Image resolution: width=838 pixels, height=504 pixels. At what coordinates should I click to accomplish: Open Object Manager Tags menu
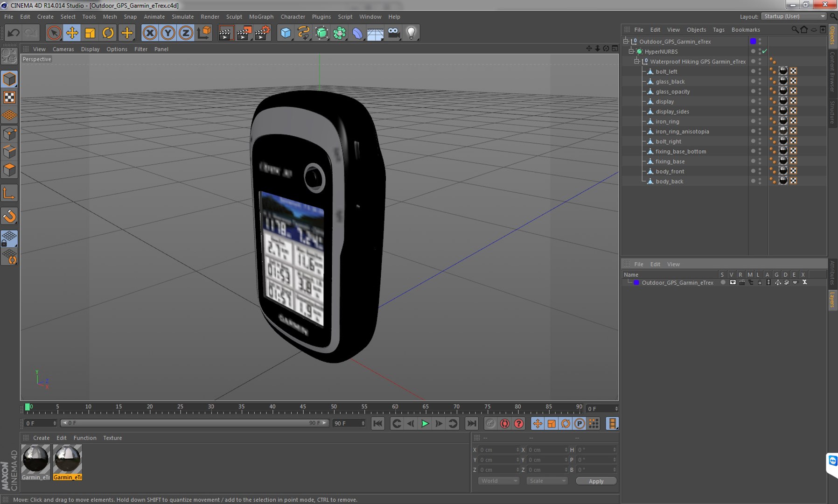pos(719,29)
